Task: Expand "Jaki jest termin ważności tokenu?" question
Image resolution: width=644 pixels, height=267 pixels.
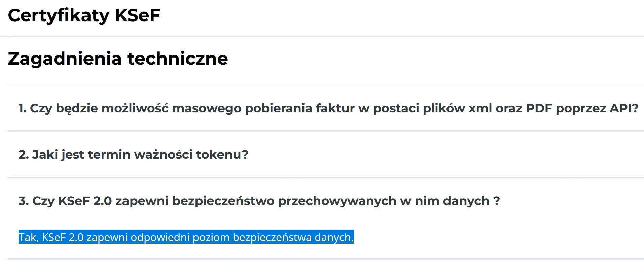Action: tap(133, 155)
